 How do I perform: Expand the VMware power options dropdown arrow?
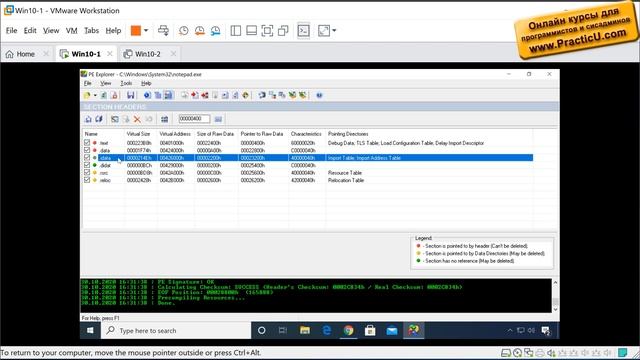coord(146,31)
